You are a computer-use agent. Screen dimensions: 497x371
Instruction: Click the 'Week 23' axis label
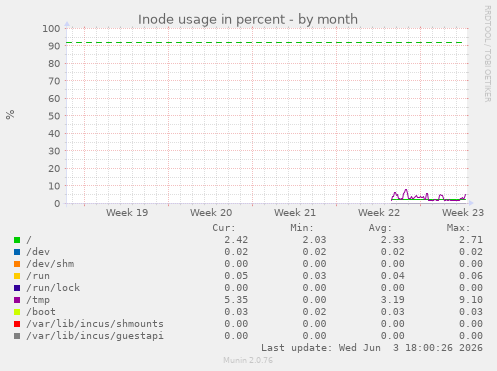(463, 213)
